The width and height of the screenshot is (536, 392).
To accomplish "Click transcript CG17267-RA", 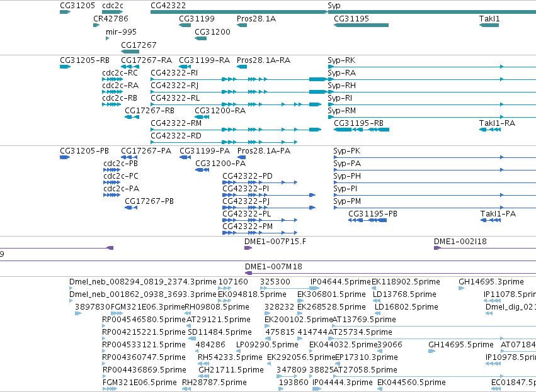I will click(x=130, y=67).
